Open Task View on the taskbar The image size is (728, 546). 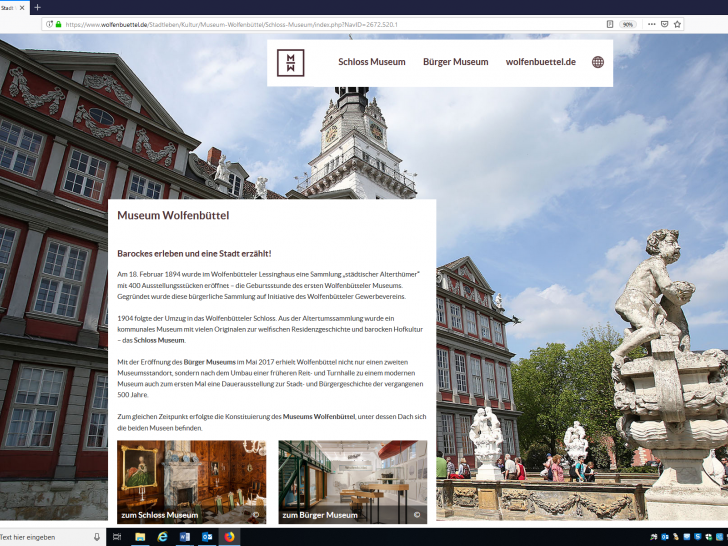pos(117,537)
